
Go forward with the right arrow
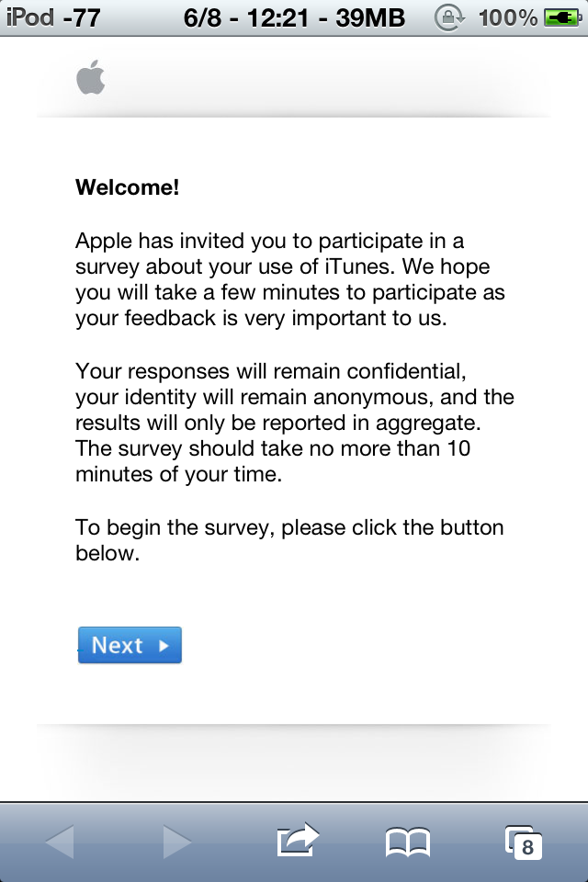pyautogui.click(x=177, y=842)
